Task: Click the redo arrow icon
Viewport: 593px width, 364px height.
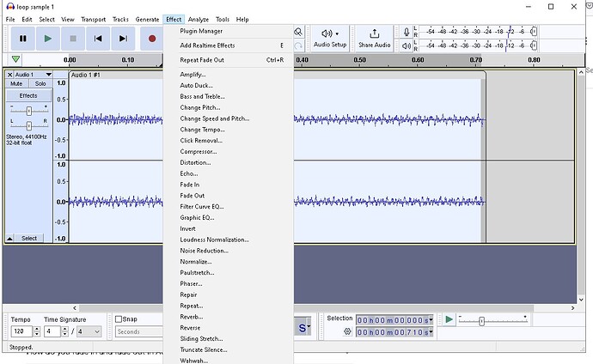Action: point(298,45)
